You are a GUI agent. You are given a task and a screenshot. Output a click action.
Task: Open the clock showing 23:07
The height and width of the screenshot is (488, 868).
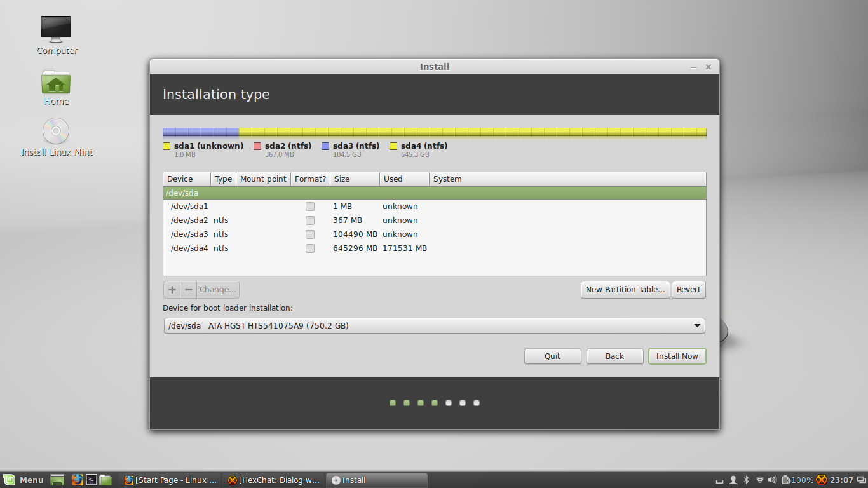click(x=841, y=480)
